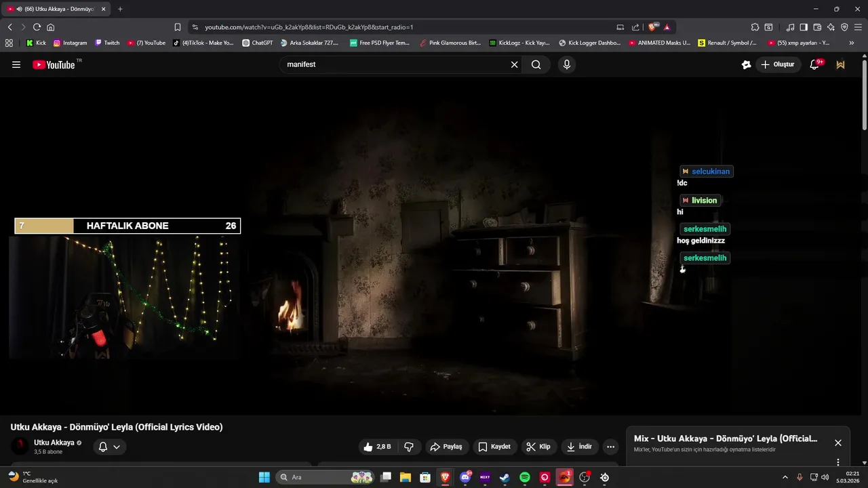Click the taskbar Ara search box

(x=325, y=477)
